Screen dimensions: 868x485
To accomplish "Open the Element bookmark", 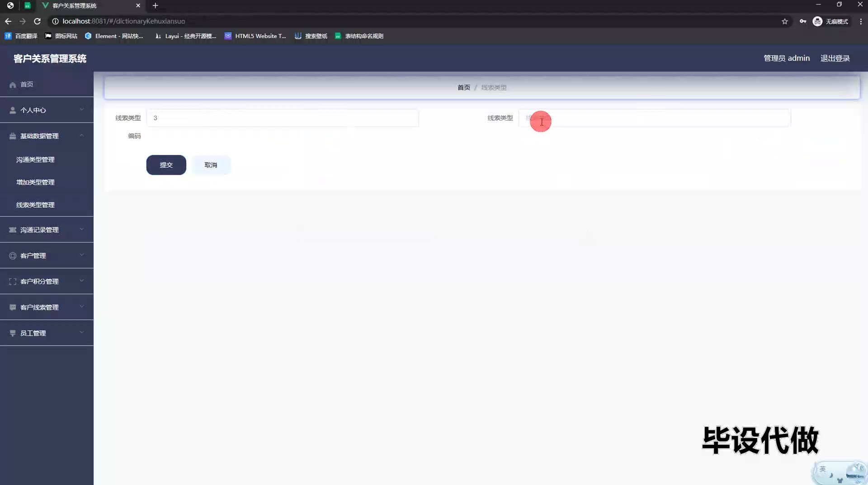I will pos(114,36).
